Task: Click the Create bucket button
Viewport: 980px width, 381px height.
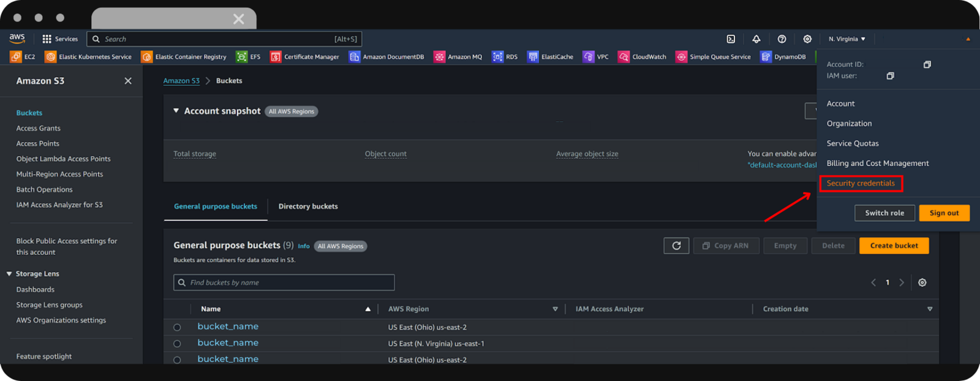Action: [x=894, y=246]
